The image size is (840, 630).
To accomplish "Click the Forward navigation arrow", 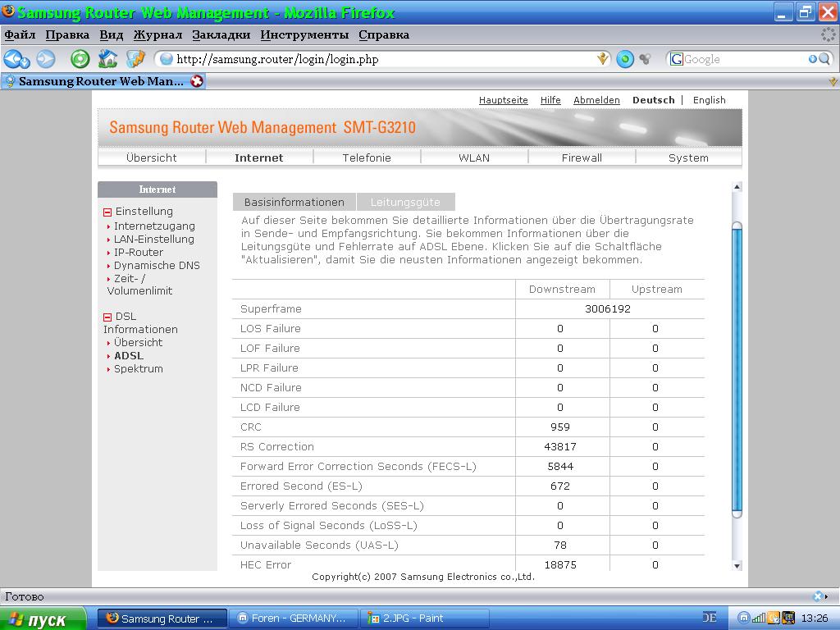I will pyautogui.click(x=46, y=59).
